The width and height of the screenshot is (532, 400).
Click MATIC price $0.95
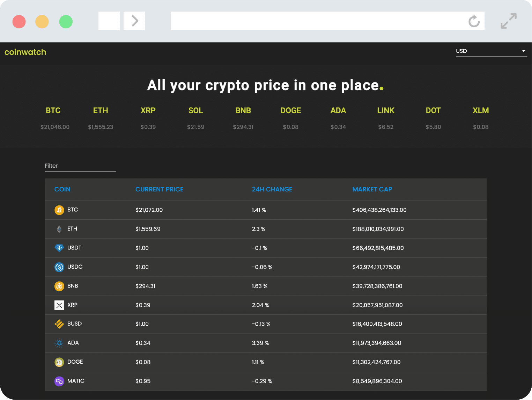[x=143, y=381]
